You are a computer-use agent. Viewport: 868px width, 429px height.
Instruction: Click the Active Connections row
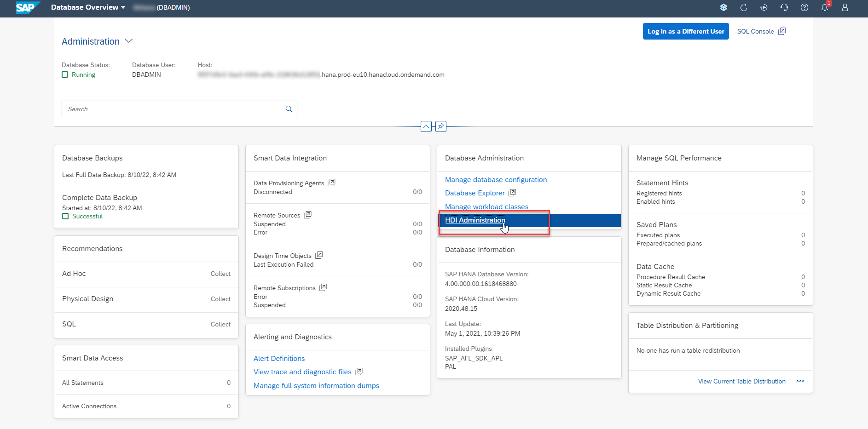pyautogui.click(x=146, y=406)
